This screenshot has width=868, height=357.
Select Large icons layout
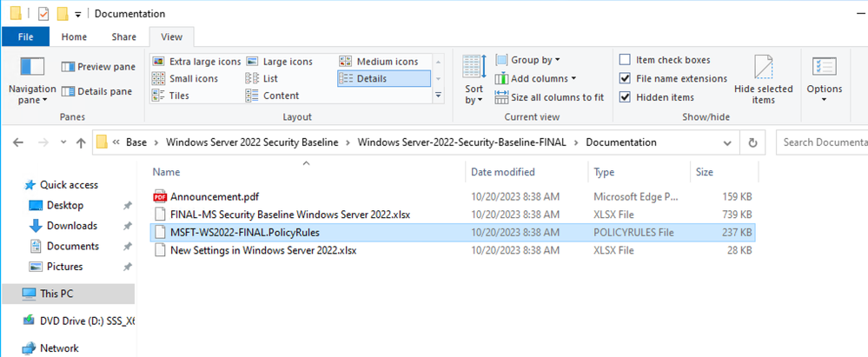coord(280,62)
